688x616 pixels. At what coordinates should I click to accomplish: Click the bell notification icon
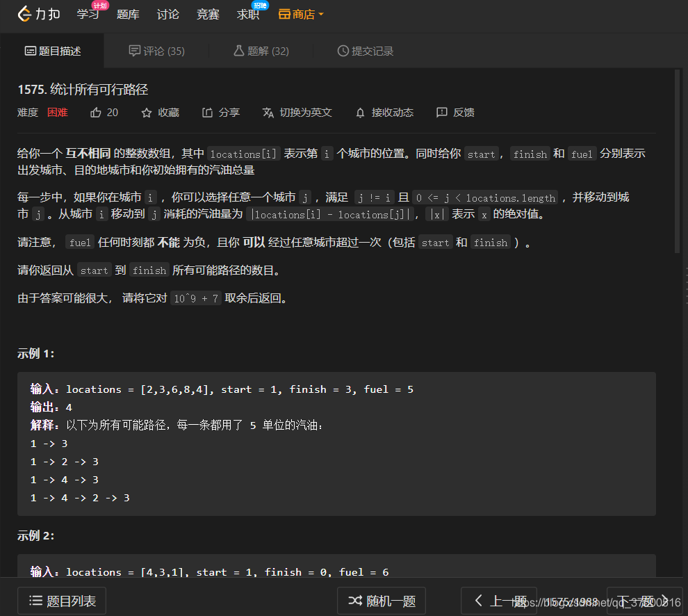360,113
